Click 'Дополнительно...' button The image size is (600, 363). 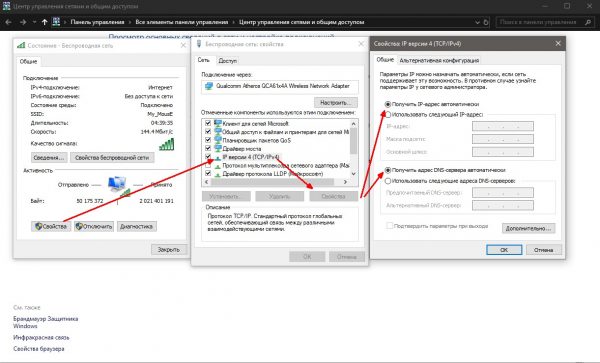point(528,228)
